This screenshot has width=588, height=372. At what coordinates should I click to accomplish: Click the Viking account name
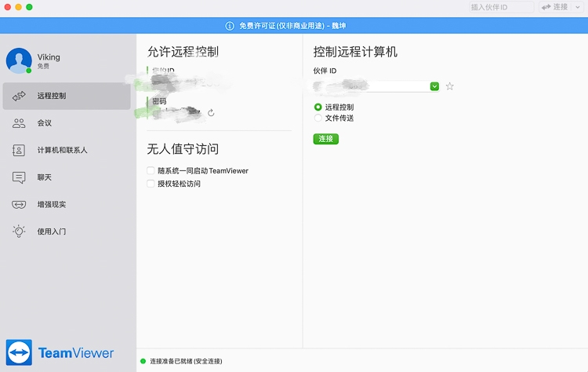click(49, 57)
